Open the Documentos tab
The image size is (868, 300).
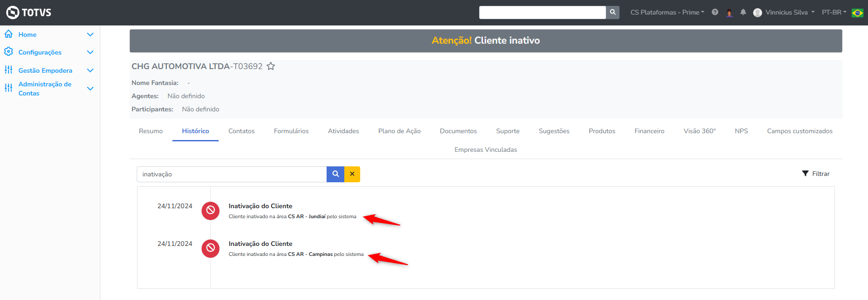(458, 131)
